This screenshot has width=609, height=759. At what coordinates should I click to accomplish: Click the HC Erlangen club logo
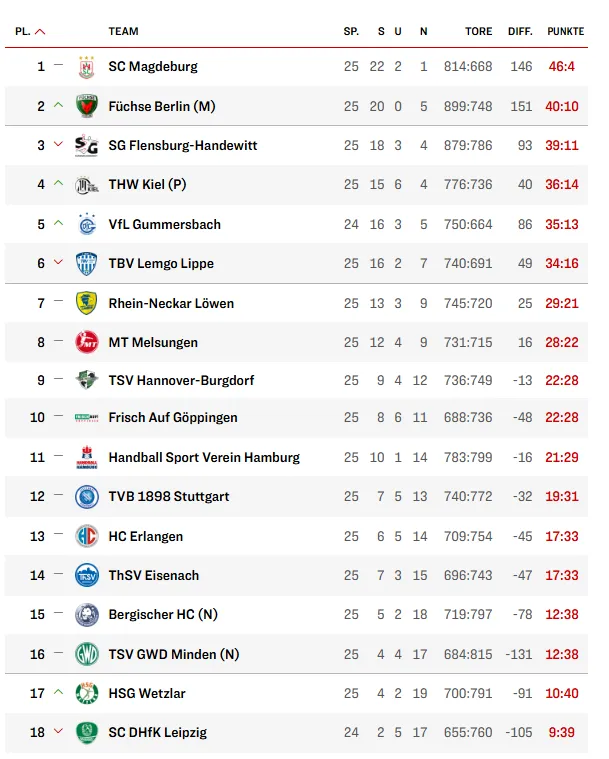(x=87, y=537)
